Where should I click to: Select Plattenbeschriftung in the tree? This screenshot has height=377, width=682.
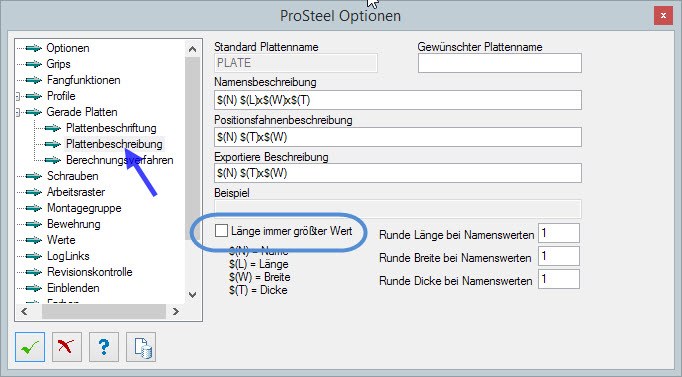[x=111, y=128]
